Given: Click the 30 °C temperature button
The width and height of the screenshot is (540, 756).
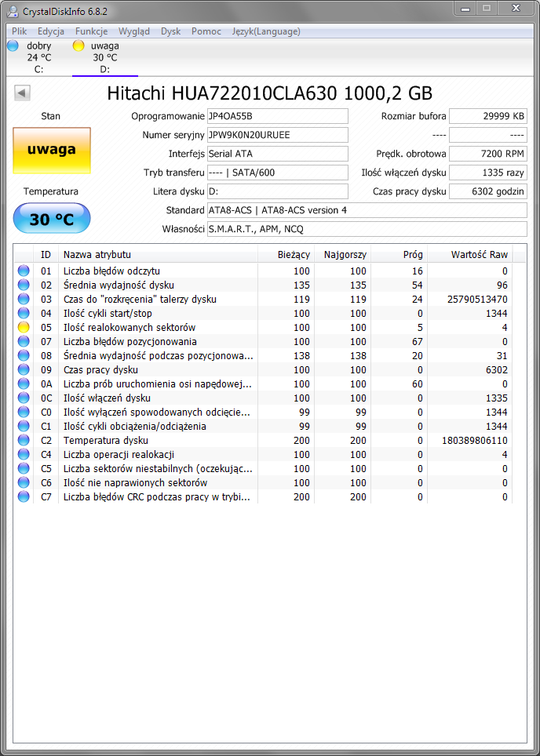Looking at the screenshot, I should click(52, 219).
